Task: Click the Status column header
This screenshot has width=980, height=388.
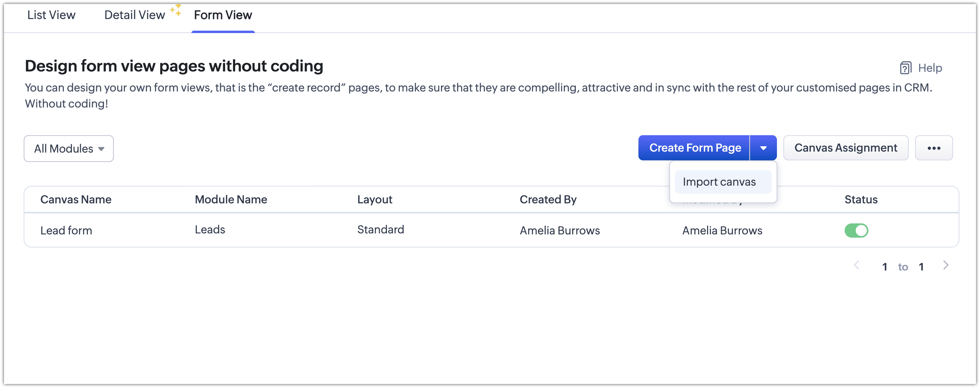Action: (861, 200)
